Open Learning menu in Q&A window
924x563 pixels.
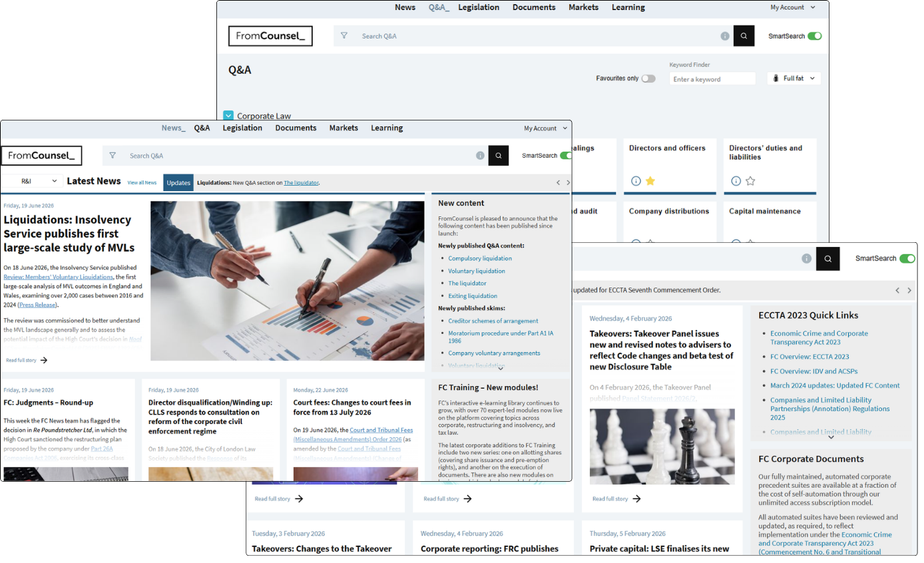click(x=628, y=7)
